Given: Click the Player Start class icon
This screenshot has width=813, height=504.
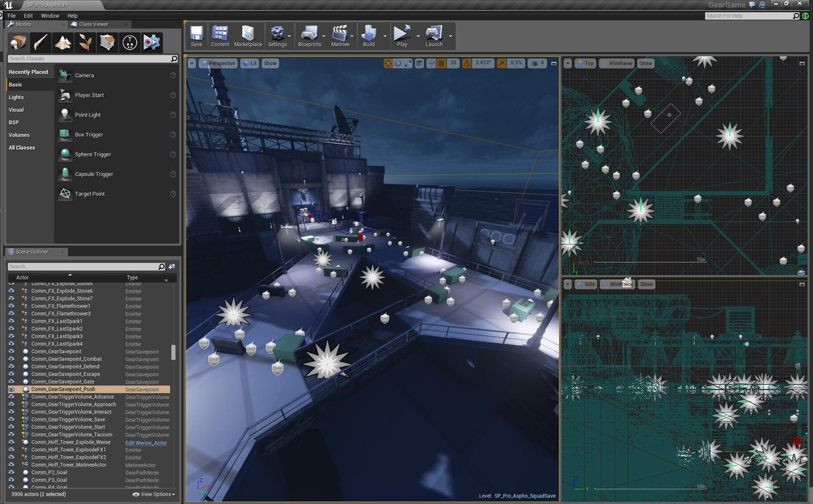Looking at the screenshot, I should 65,95.
